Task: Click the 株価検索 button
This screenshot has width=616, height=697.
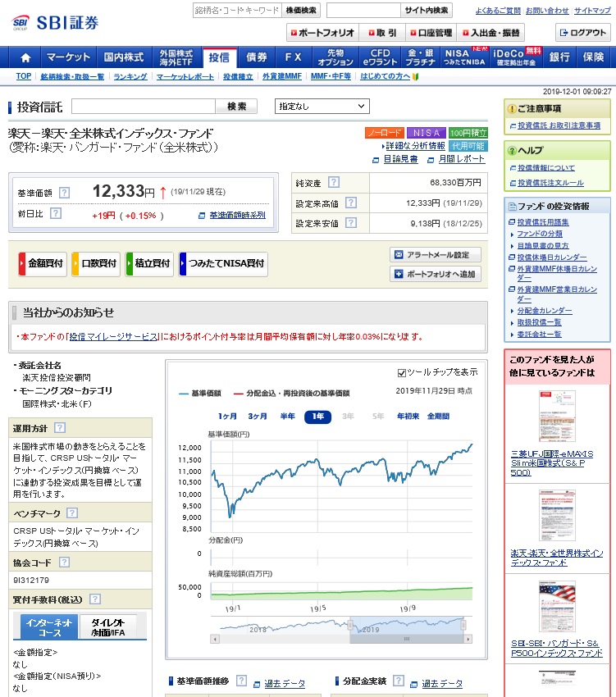Action: pyautogui.click(x=301, y=10)
